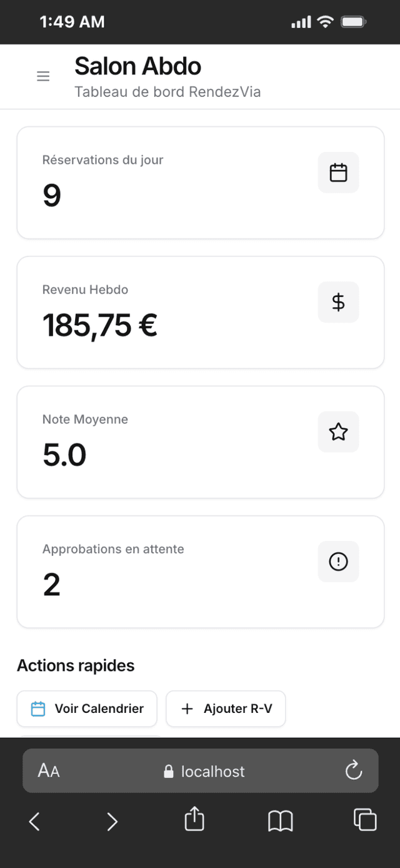Click the dollar icon in Revenu Hebdo
The width and height of the screenshot is (400, 868).
(338, 302)
